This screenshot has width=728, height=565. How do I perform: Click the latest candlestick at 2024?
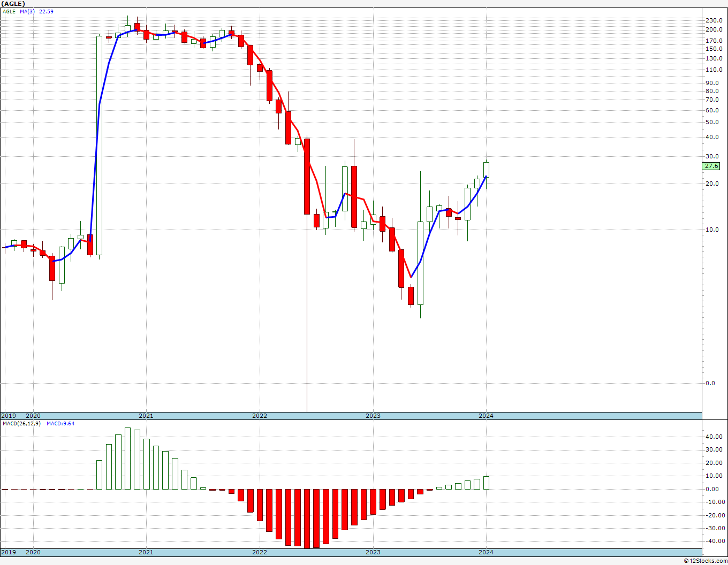(x=486, y=170)
